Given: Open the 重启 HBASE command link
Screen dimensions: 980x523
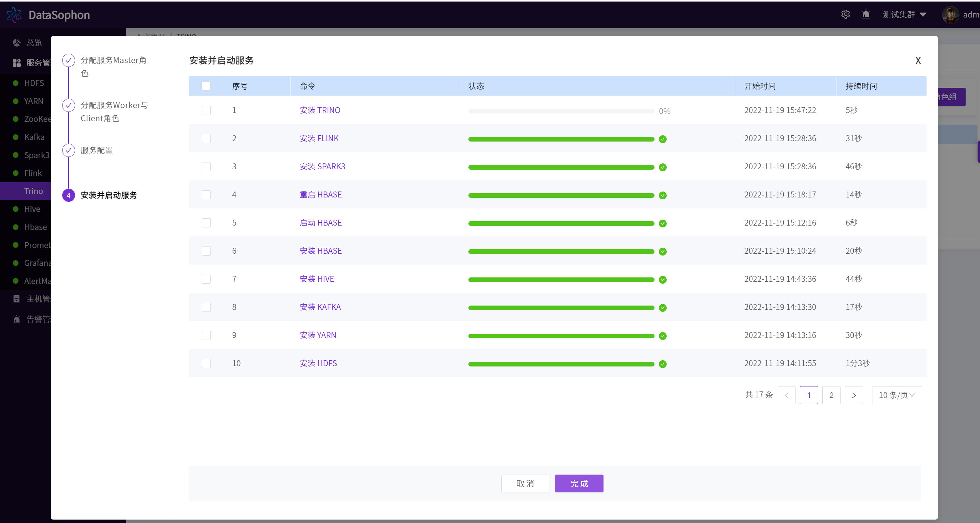Looking at the screenshot, I should (x=321, y=195).
